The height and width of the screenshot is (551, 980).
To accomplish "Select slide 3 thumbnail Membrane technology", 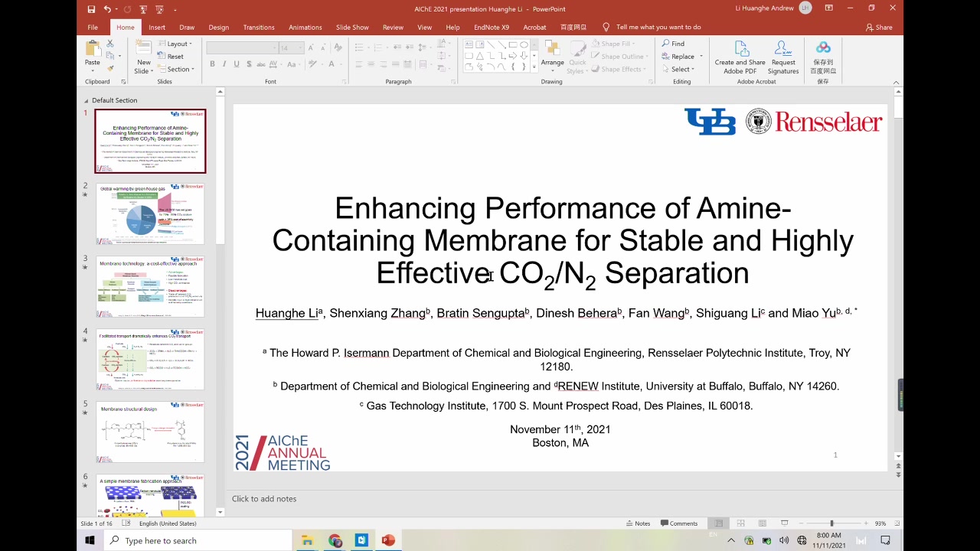I will pos(150,286).
